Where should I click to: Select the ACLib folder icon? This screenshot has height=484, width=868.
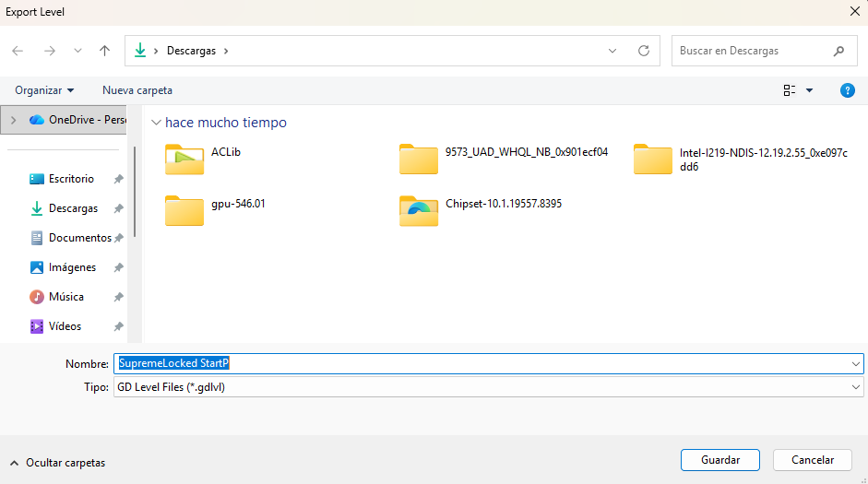[x=184, y=159]
